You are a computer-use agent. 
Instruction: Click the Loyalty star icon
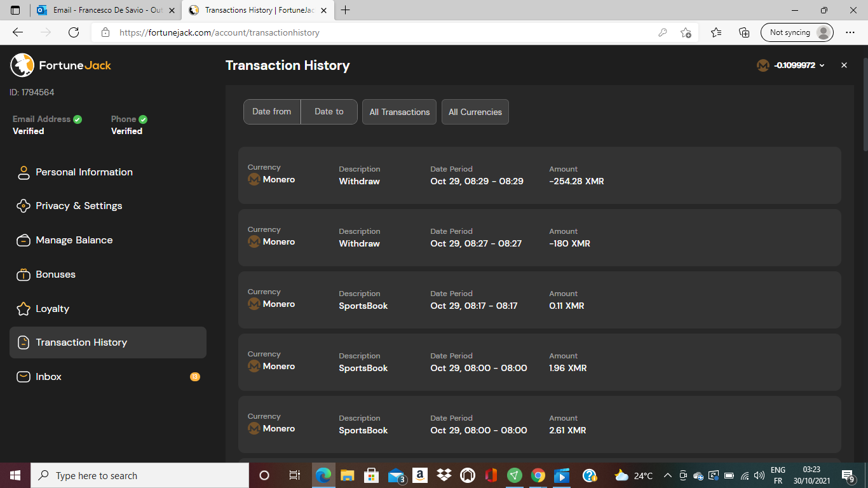(24, 309)
